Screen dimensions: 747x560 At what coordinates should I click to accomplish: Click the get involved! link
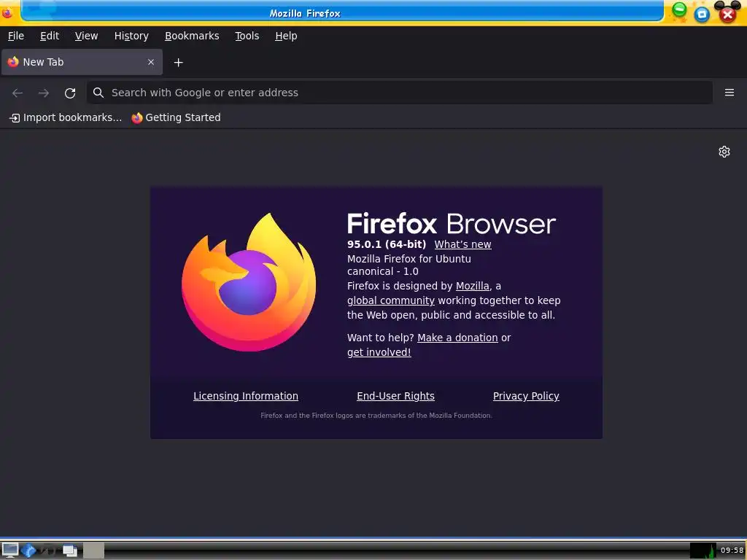379,352
